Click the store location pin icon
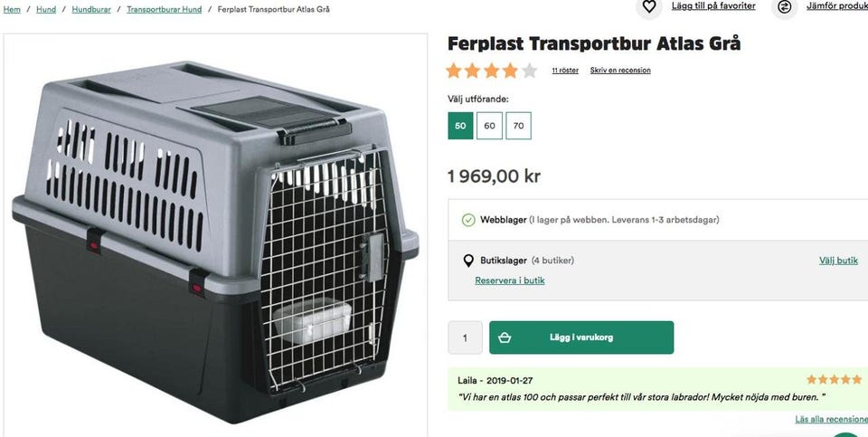Viewport: 868px width, 437px height. pos(468,261)
